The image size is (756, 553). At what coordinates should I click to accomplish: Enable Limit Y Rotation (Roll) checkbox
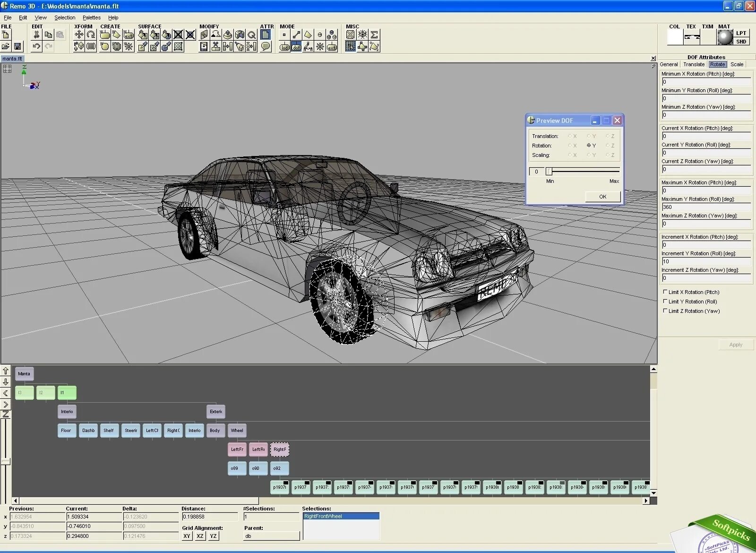[x=665, y=302]
